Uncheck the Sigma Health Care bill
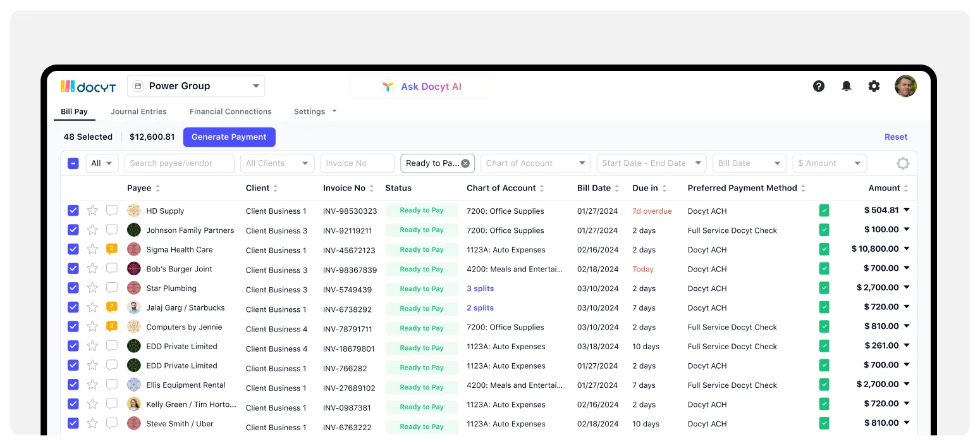The image size is (980, 446). (73, 249)
